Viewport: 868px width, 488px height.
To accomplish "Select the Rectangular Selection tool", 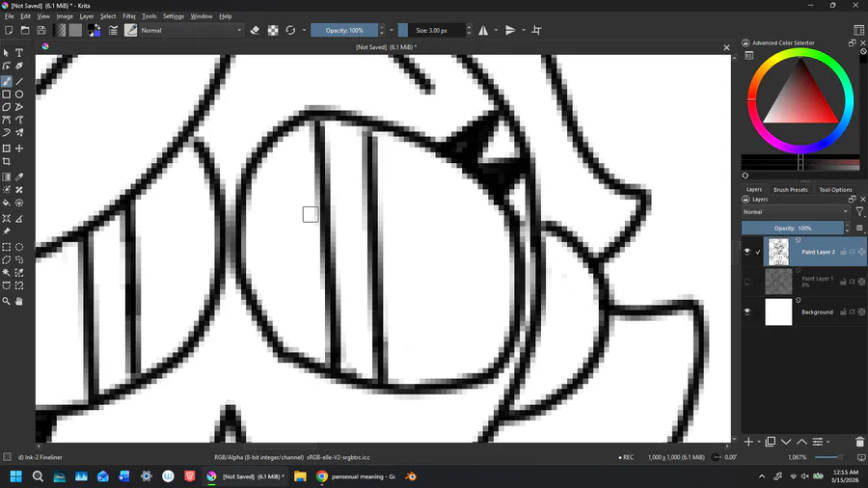I will coord(6,247).
